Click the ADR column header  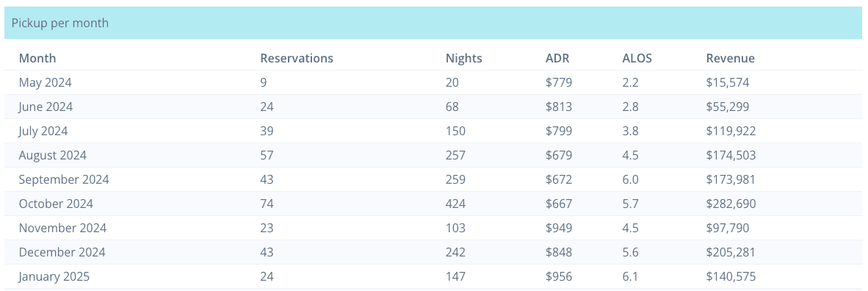click(x=557, y=58)
